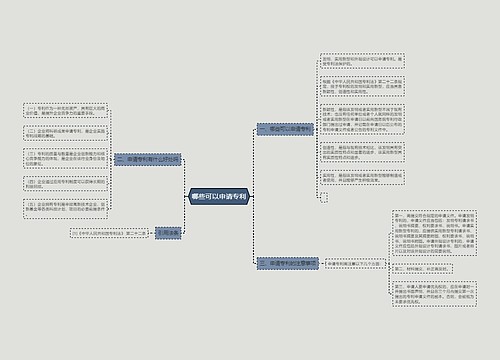
Task: Click branch 一、哪些可以申请专利
Action: point(285,129)
